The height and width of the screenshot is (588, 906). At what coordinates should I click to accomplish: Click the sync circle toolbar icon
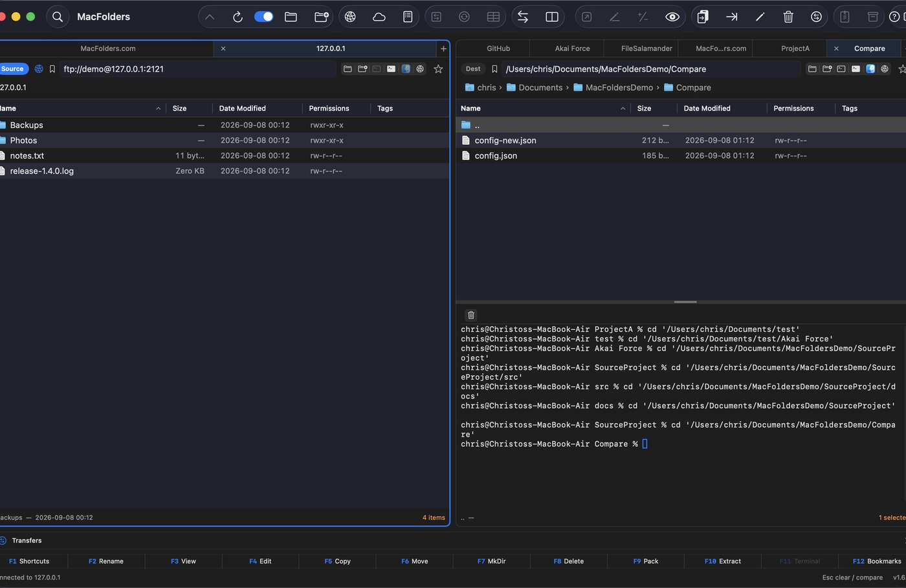point(817,17)
